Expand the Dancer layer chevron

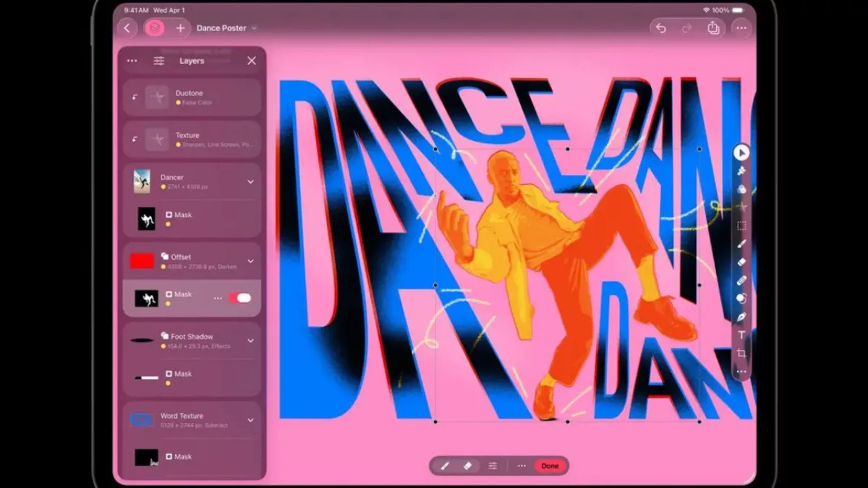[250, 181]
